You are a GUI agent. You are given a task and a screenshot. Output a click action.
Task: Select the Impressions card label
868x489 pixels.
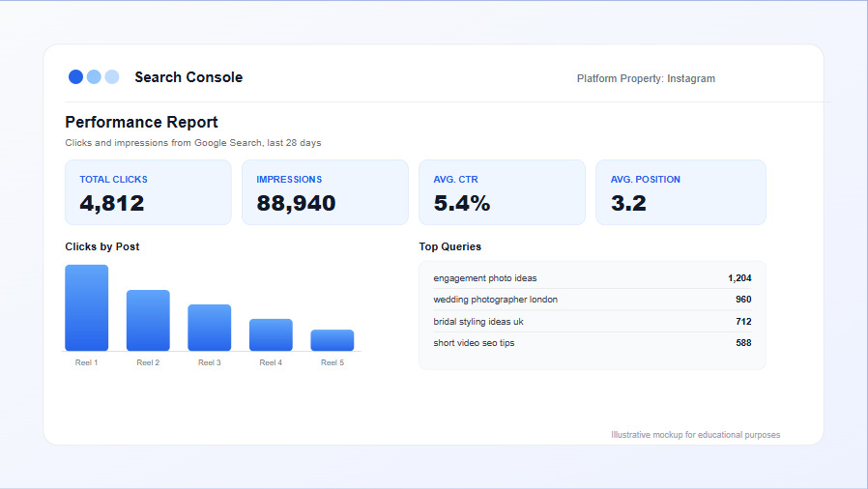click(x=289, y=179)
